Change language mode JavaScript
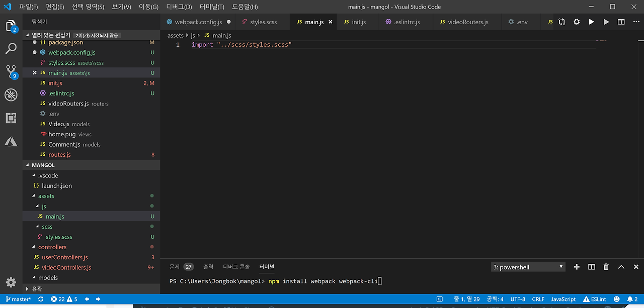The width and height of the screenshot is (644, 308). [x=563, y=299]
